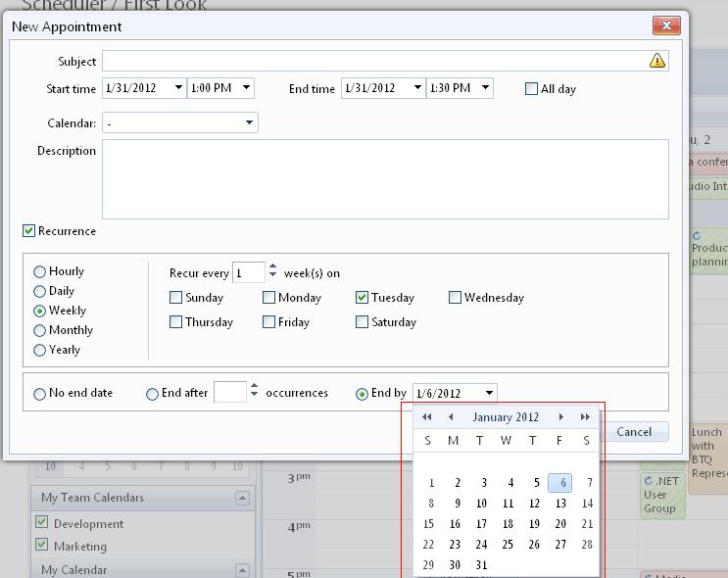Collapse the My Calendar panel

click(242, 569)
